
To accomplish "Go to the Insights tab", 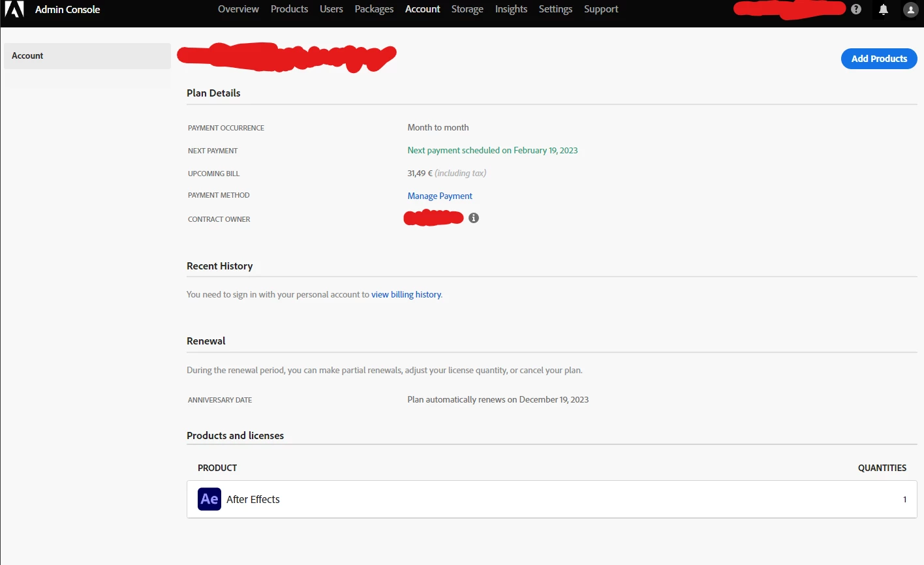I will pos(511,9).
